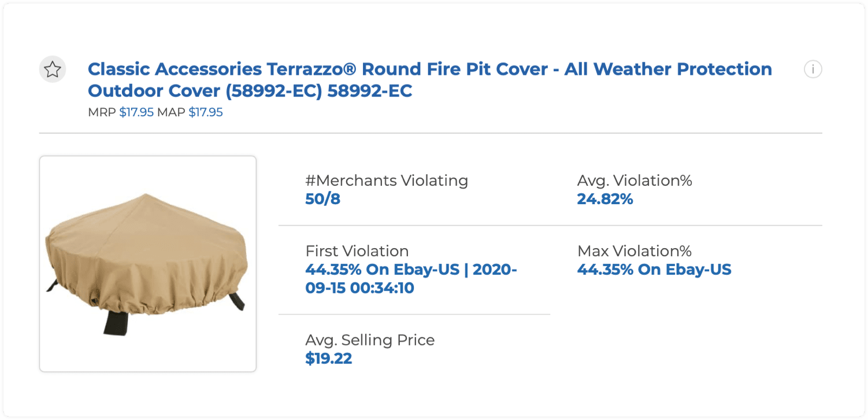
Task: Click the First Violation label
Action: 357,251
